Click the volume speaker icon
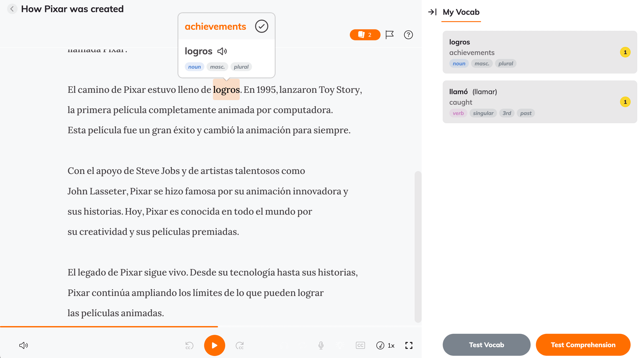The image size is (644, 358). coord(23,345)
